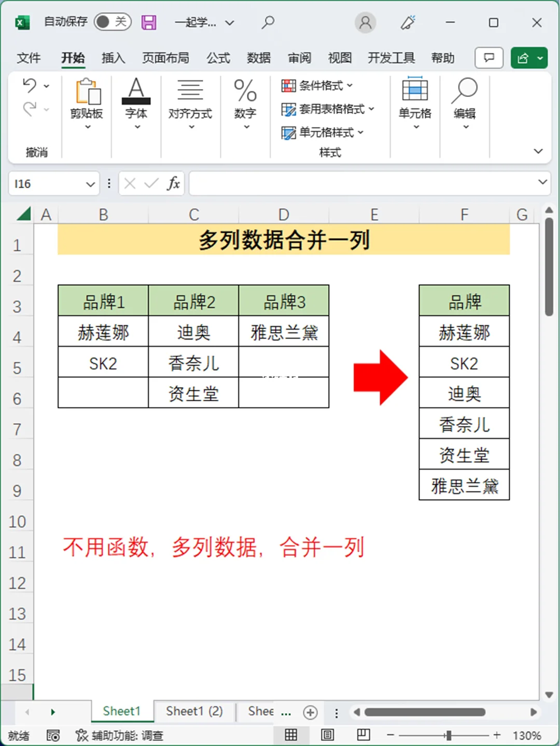Open 套用表格格式 table format menu
Viewport: 560px width, 746px height.
[x=328, y=109]
